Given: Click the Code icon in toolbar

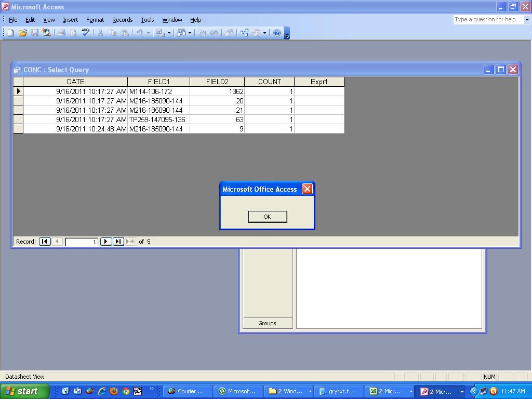Looking at the screenshot, I should tap(202, 33).
